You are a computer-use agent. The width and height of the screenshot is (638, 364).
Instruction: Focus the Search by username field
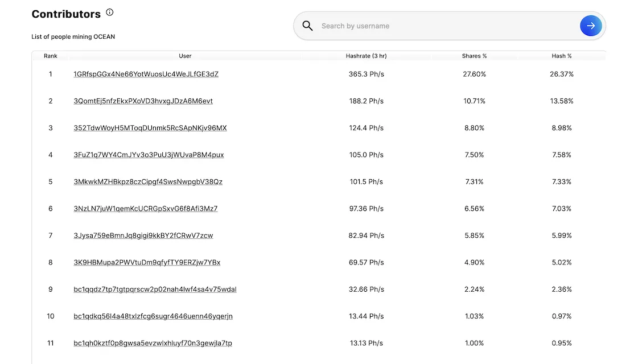click(444, 26)
